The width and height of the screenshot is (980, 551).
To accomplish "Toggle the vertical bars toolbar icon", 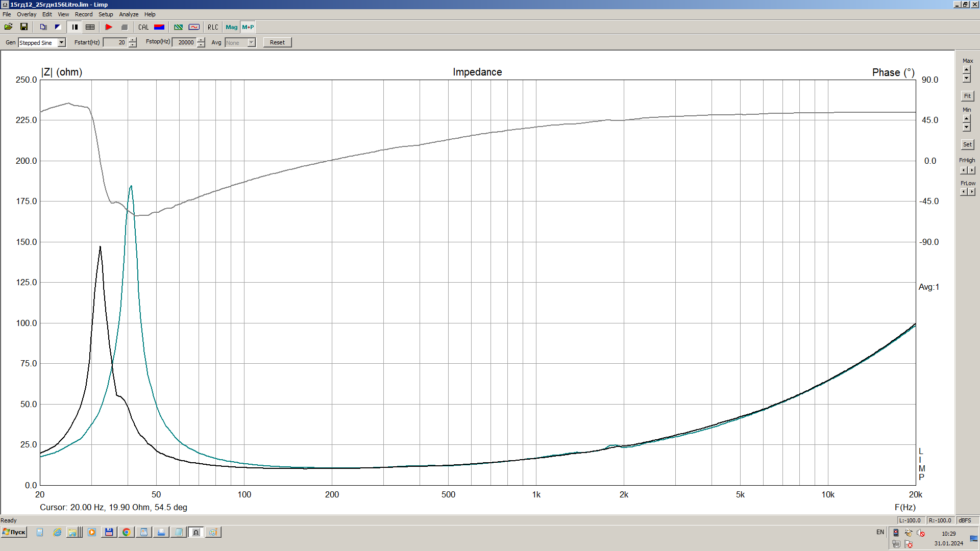I will (75, 27).
